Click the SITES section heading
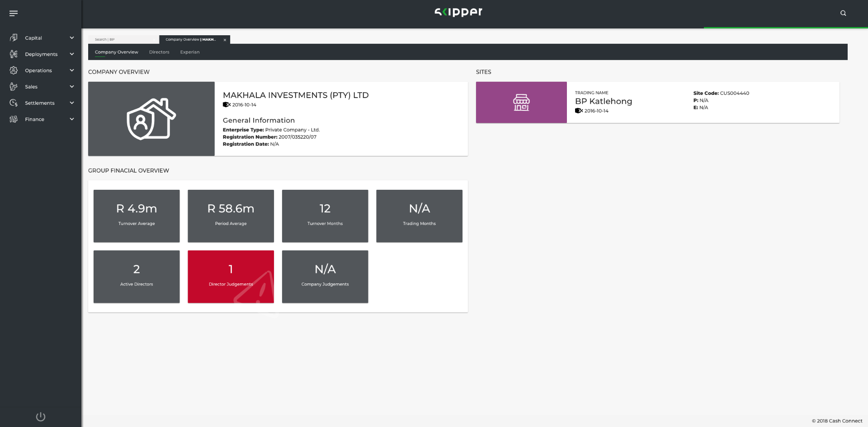Screen dimensions: 868x427 click(x=483, y=72)
